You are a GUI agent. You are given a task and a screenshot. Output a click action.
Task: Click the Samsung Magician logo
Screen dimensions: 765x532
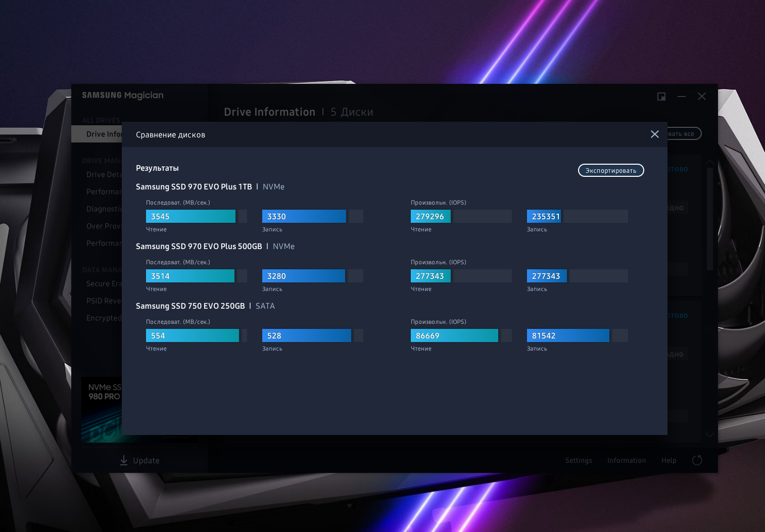point(123,95)
